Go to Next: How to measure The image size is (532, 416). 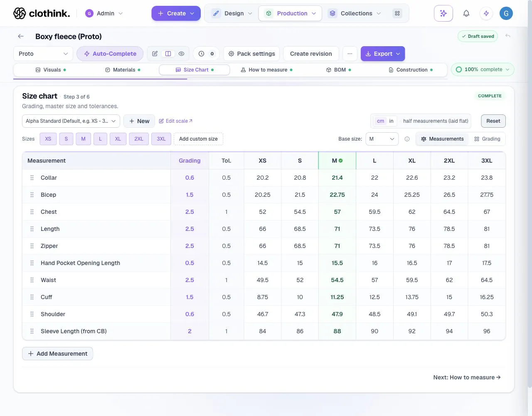467,377
